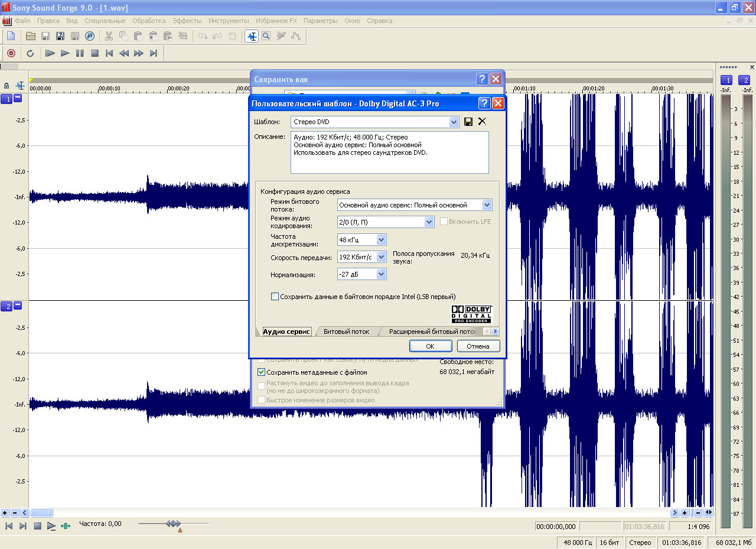
Task: Open the Инструменты menu
Action: click(x=229, y=21)
